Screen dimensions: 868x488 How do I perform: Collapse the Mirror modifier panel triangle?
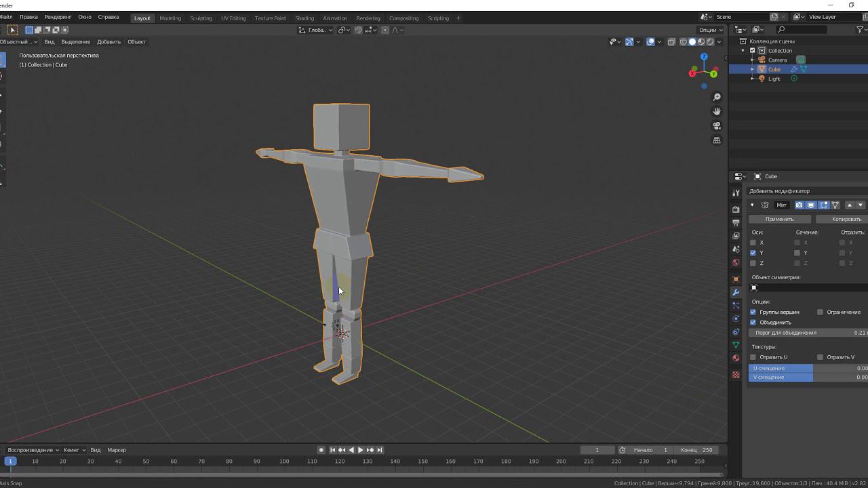[x=752, y=205]
